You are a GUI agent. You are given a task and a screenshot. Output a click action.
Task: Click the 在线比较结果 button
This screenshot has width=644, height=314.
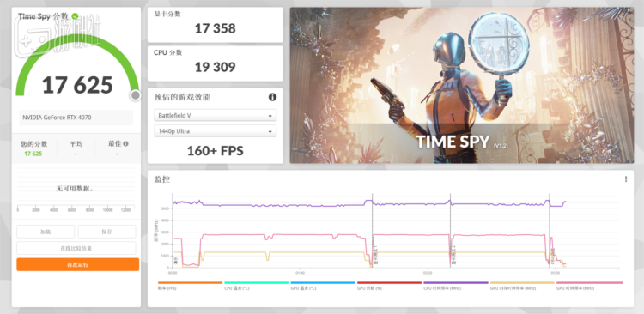(76, 248)
